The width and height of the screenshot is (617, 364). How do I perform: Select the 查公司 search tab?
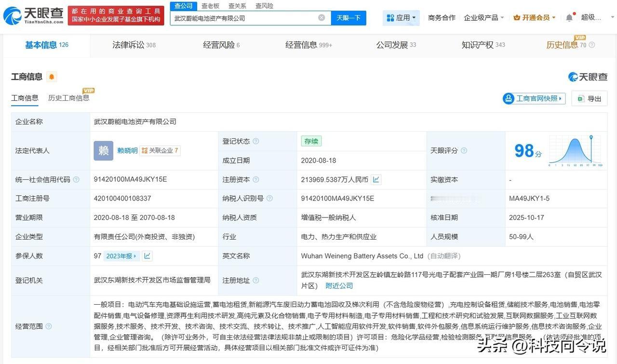pos(184,6)
